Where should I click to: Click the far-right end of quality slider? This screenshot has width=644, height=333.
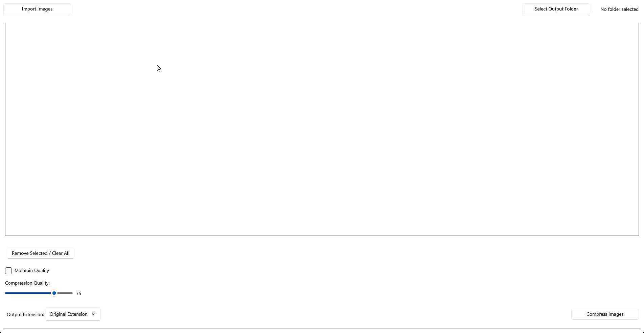72,293
